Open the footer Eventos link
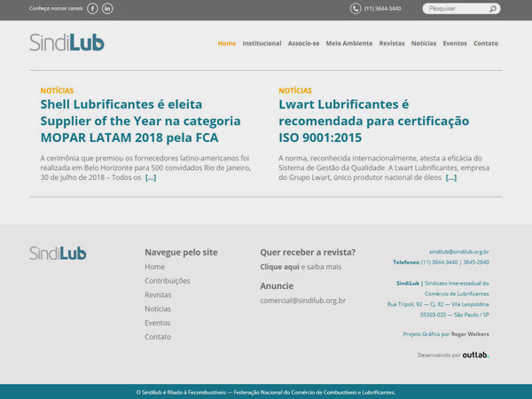532x399 pixels. (x=158, y=323)
